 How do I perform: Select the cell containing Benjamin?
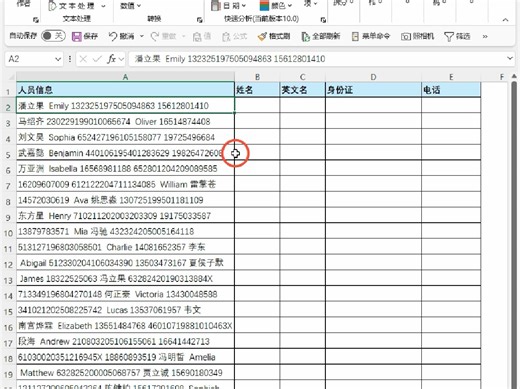pyautogui.click(x=125, y=153)
